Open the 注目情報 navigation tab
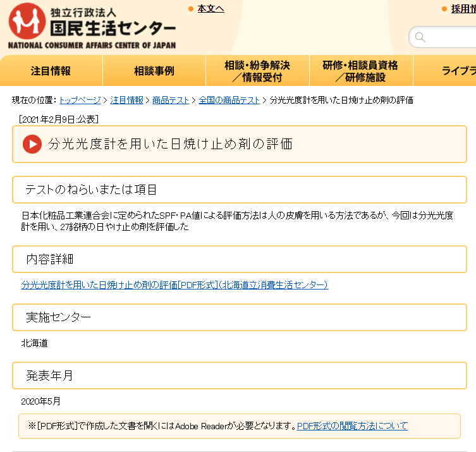The height and width of the screenshot is (452, 476). tap(51, 71)
